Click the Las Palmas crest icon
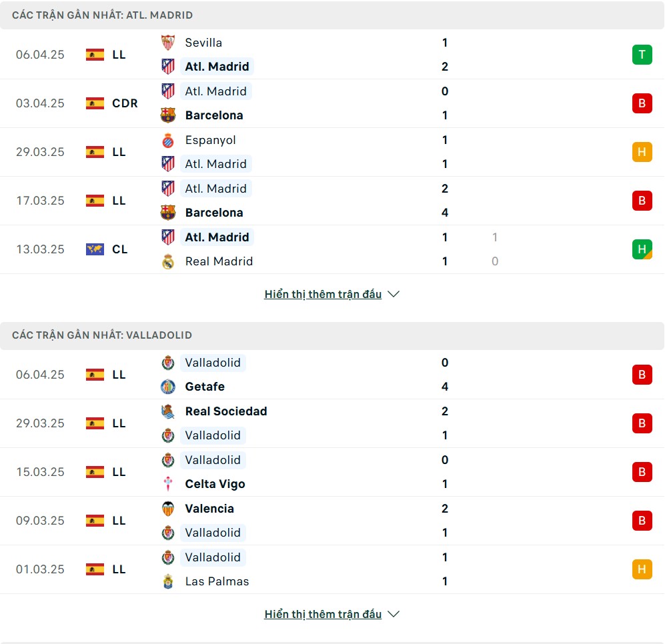This screenshot has width=665, height=644. [x=168, y=581]
